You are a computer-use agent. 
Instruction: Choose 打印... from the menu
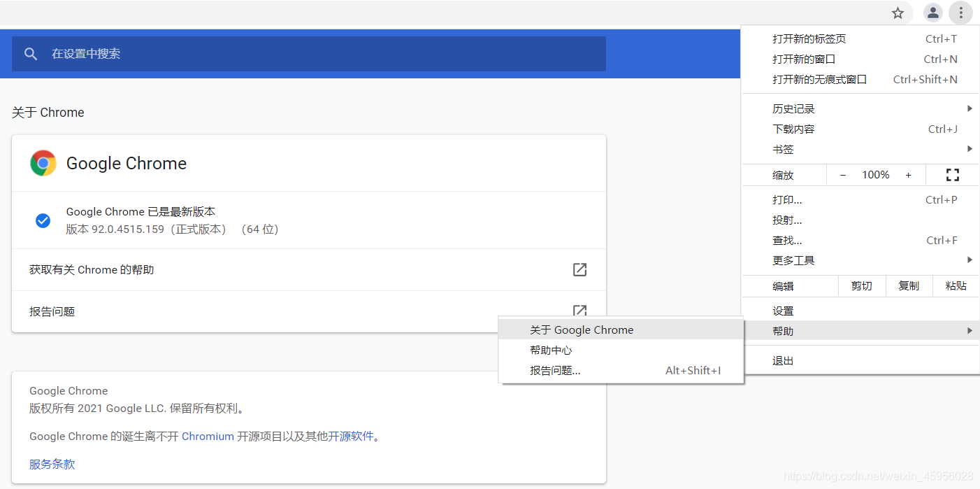tap(860, 200)
